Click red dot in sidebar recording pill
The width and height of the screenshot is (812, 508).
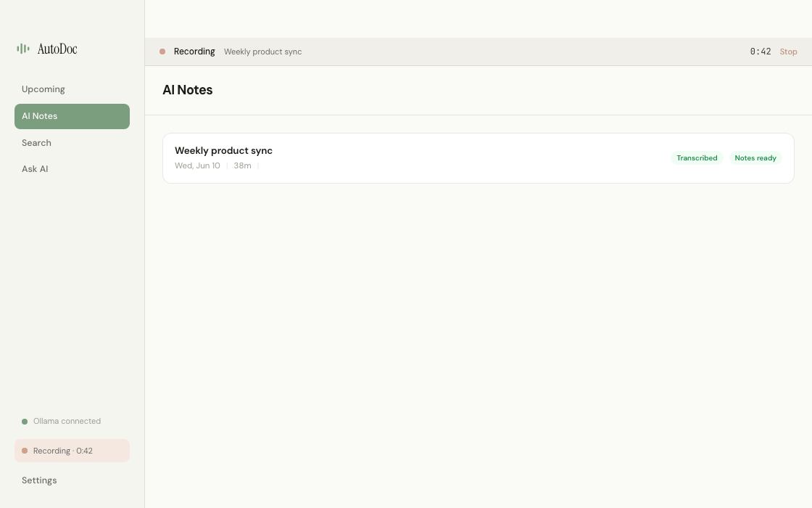pyautogui.click(x=25, y=451)
